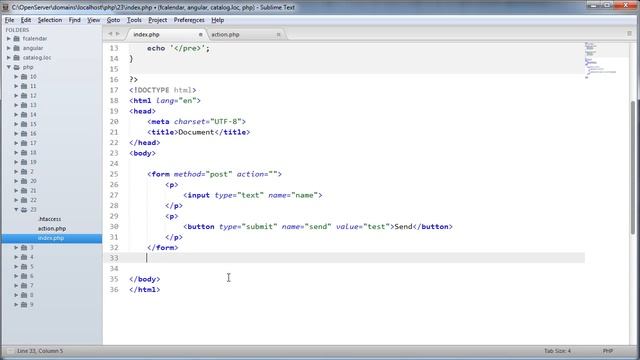The width and height of the screenshot is (640, 360).
Task: Click the open folder 23 icon
Action: coord(24,209)
